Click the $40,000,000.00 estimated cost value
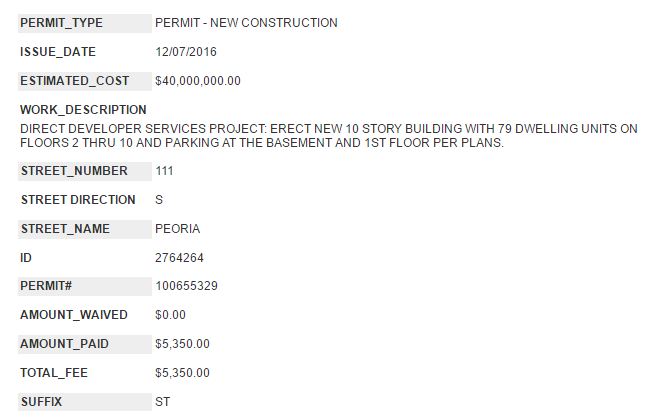The width and height of the screenshot is (654, 417). [198, 81]
